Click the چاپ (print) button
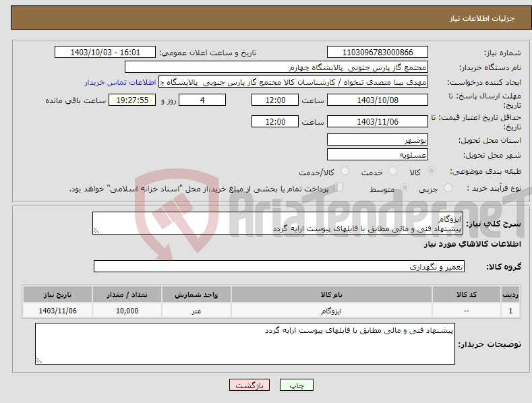This screenshot has width=532, height=403. pos(296,385)
